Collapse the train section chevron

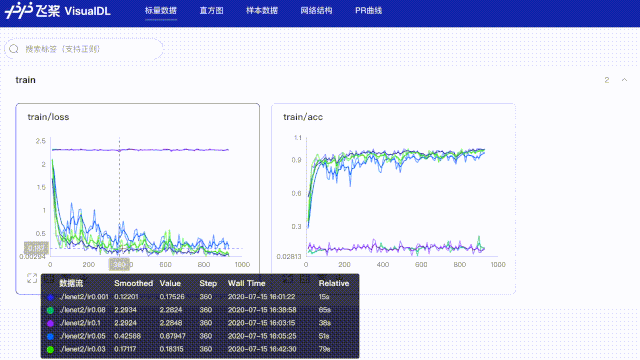tap(624, 80)
